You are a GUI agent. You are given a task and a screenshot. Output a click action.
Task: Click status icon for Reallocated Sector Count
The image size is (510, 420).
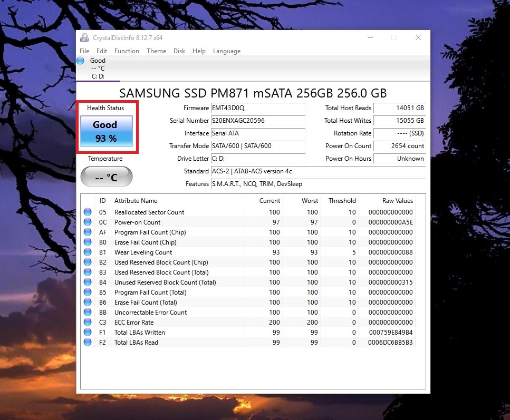88,212
